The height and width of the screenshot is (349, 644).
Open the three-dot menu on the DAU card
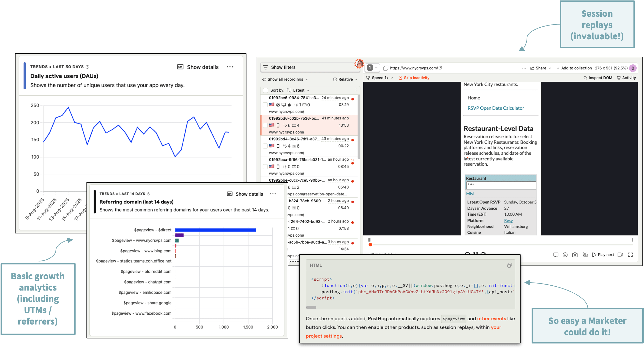coord(230,67)
